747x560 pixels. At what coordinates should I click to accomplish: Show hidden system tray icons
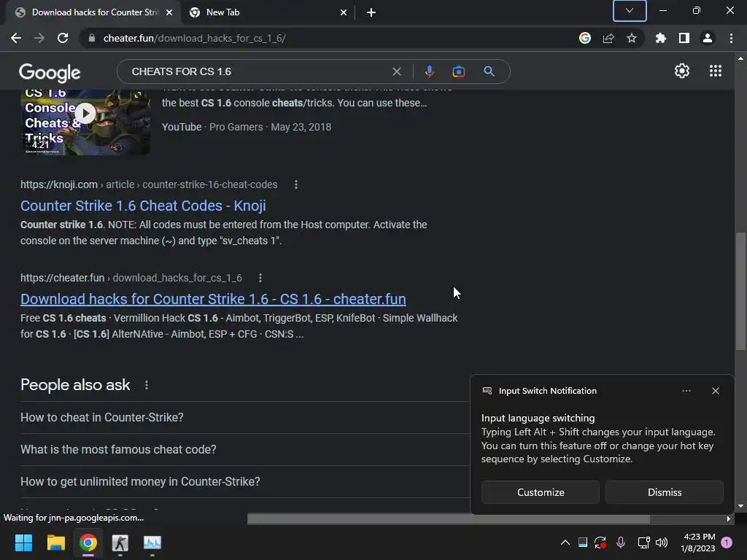click(x=565, y=542)
